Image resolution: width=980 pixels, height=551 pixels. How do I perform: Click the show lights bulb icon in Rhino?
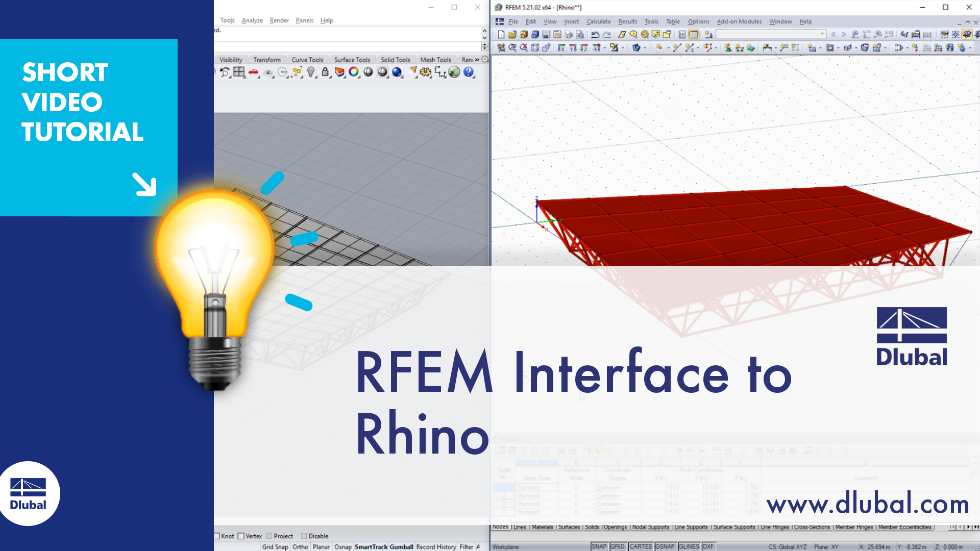click(x=311, y=72)
